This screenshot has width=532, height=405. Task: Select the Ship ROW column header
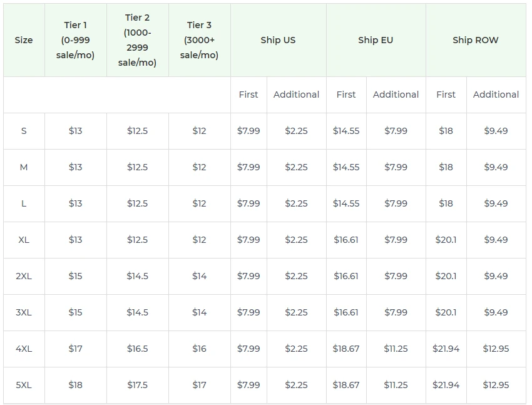[x=476, y=39]
